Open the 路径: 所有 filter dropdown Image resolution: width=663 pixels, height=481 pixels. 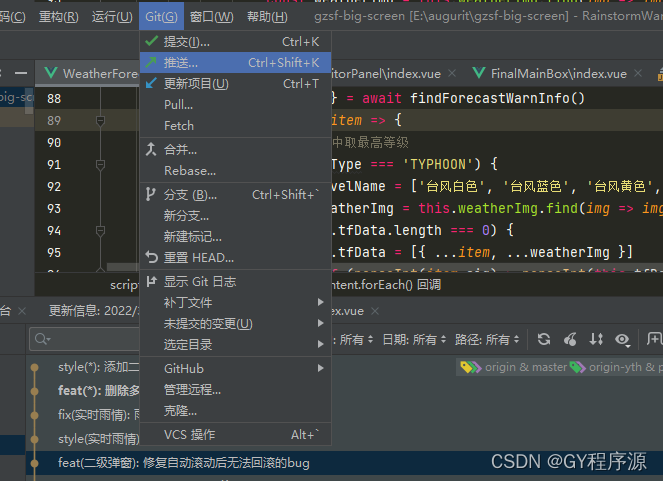point(487,339)
